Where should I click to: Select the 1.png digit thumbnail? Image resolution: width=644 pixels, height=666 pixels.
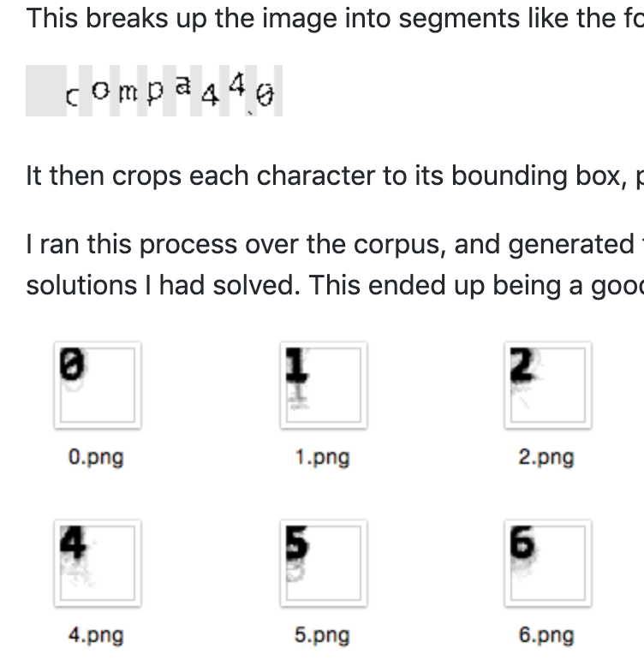coord(324,385)
